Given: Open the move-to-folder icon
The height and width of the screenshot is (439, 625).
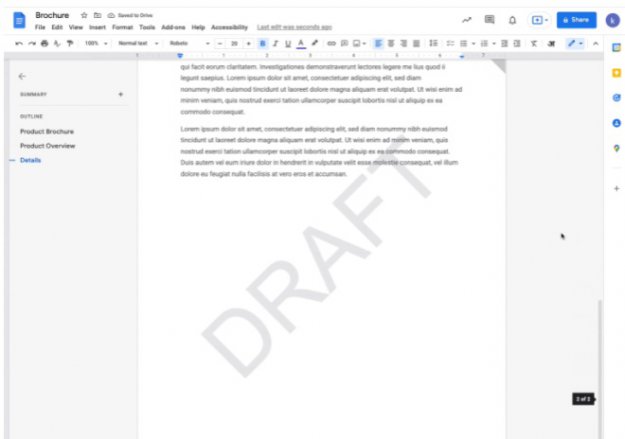Looking at the screenshot, I should 97,15.
